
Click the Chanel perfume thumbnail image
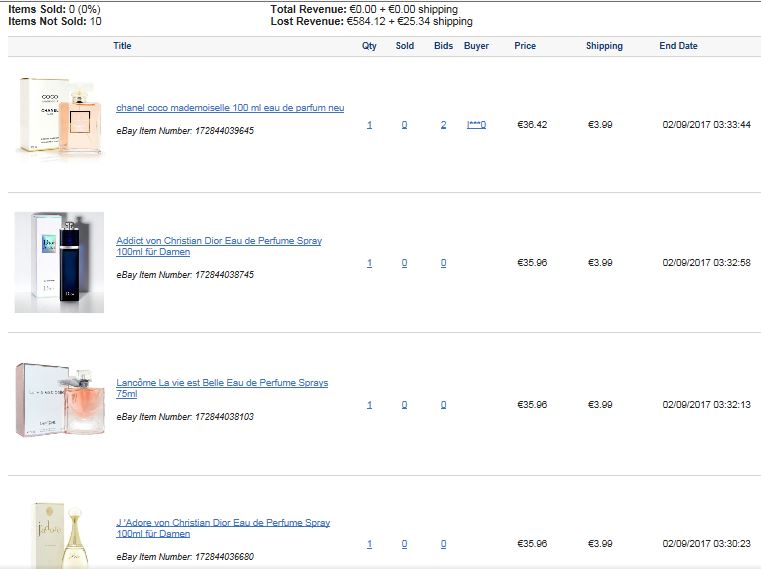(x=60, y=117)
